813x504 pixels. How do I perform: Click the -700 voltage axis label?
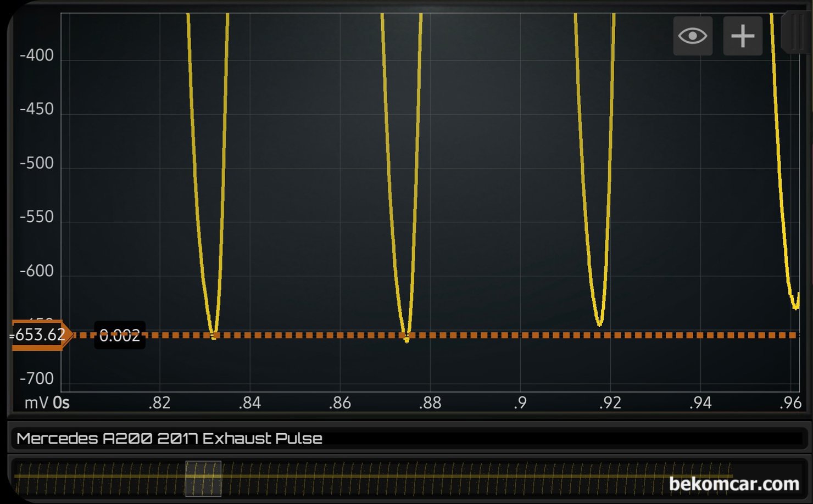point(37,378)
